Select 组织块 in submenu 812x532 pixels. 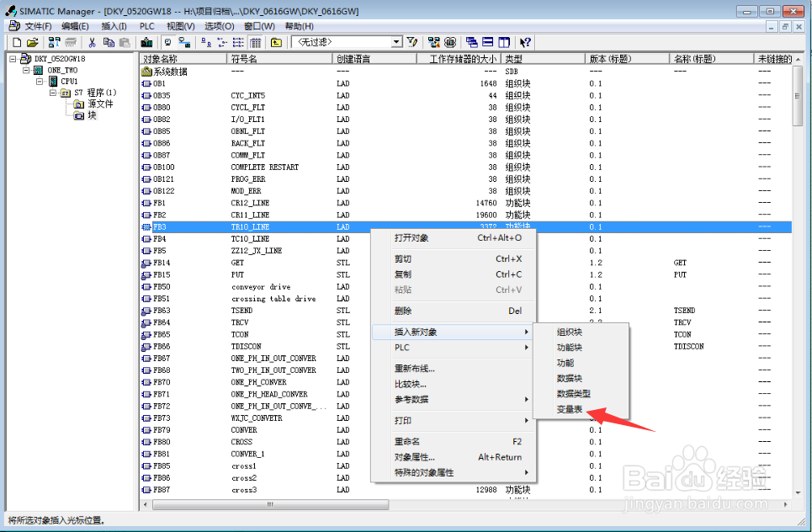click(x=581, y=332)
